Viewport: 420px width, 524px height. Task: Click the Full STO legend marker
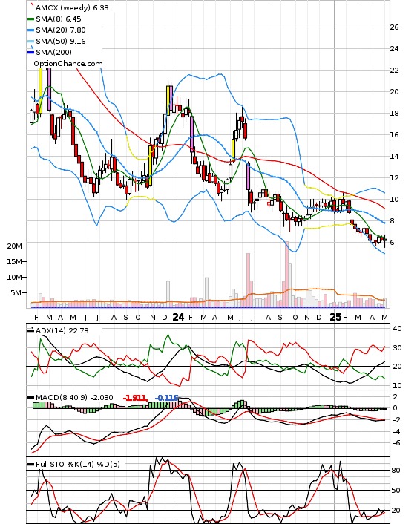click(30, 464)
